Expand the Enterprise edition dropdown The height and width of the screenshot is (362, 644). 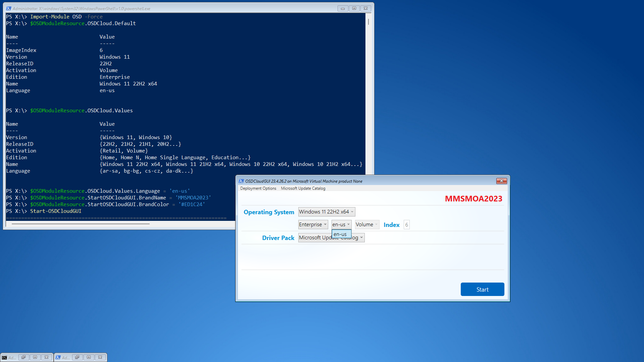[313, 225]
